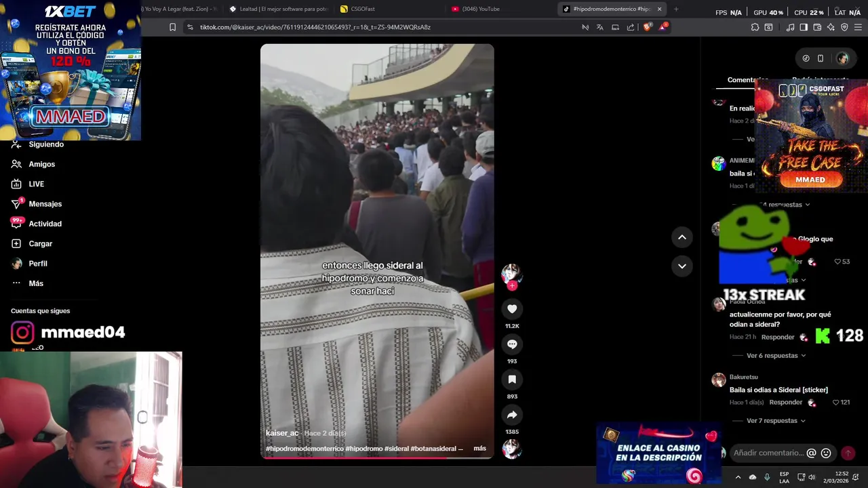The height and width of the screenshot is (488, 868).
Task: Open the taskbar volume control
Action: (812, 477)
